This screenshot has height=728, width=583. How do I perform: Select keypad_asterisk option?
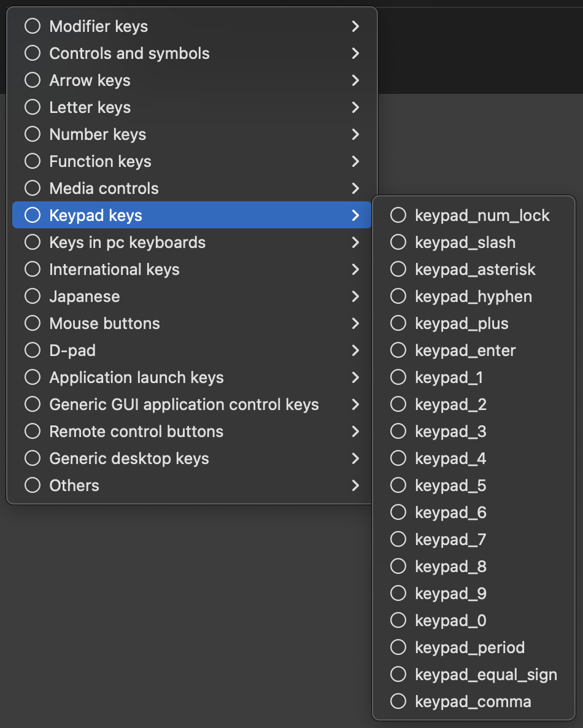coord(473,269)
